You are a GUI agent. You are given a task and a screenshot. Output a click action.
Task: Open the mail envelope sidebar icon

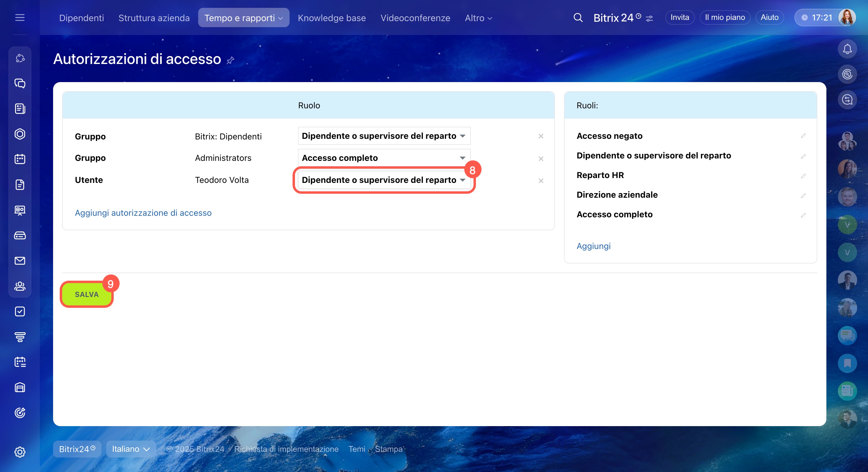(20, 261)
